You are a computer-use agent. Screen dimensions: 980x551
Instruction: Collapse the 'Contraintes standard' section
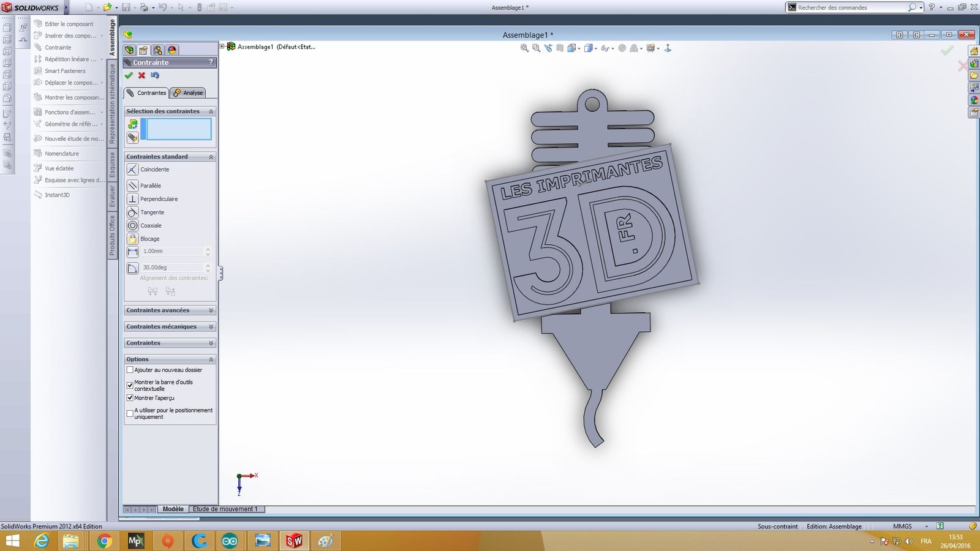[x=211, y=157]
